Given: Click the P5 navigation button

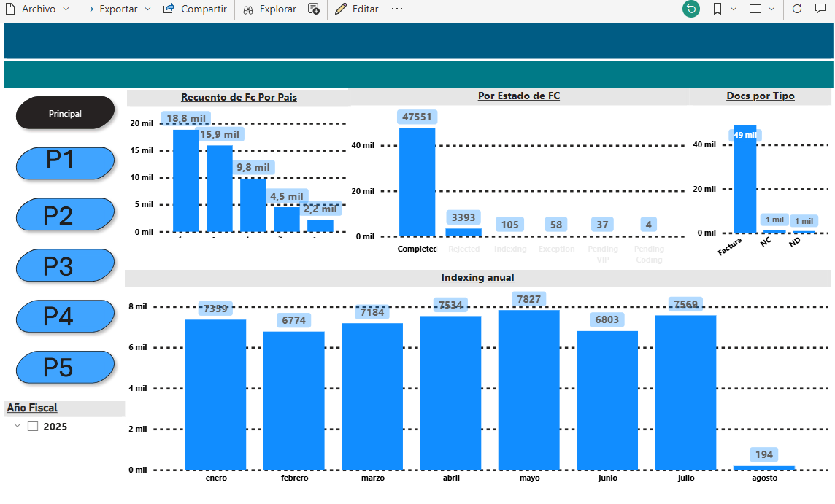Looking at the screenshot, I should tap(65, 368).
